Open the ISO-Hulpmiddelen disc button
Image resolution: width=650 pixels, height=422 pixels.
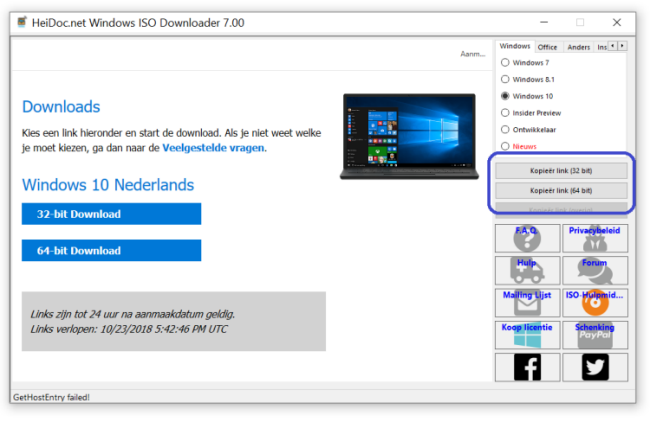point(595,303)
